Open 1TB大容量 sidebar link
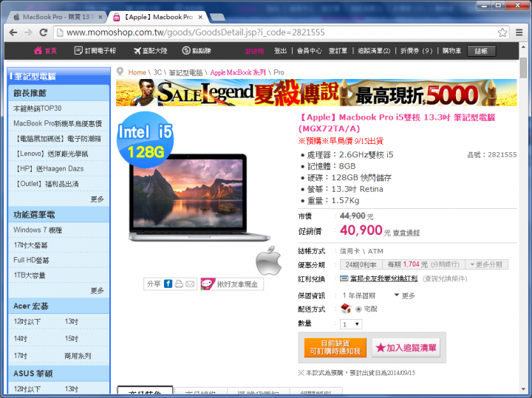Screen dimensions: 532x398 click(x=30, y=275)
